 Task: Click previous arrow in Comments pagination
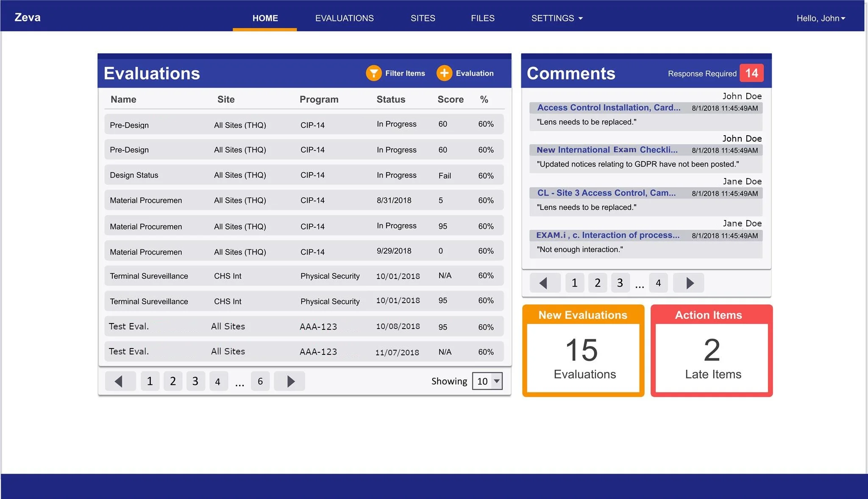click(x=545, y=283)
